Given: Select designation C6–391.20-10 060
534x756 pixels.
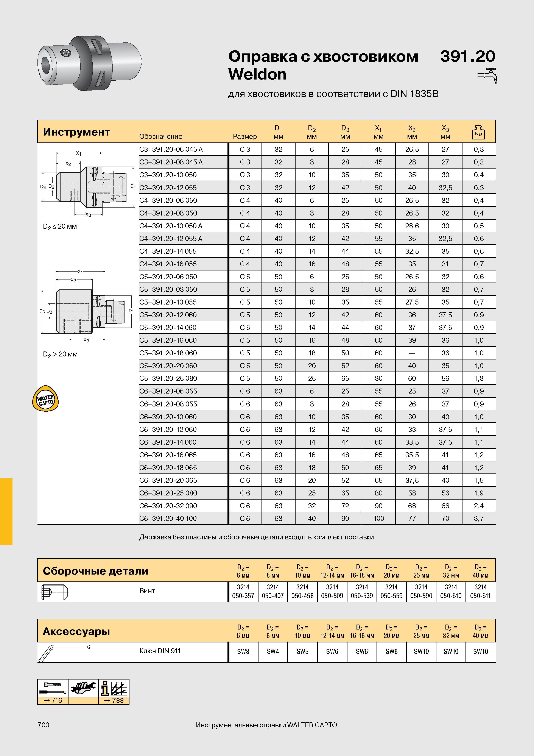Looking at the screenshot, I should tap(168, 417).
